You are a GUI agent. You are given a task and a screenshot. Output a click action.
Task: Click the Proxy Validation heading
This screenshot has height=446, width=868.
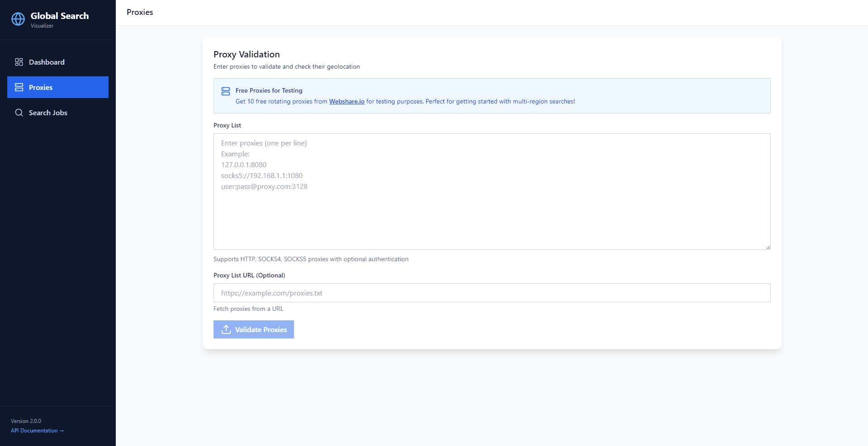click(247, 54)
